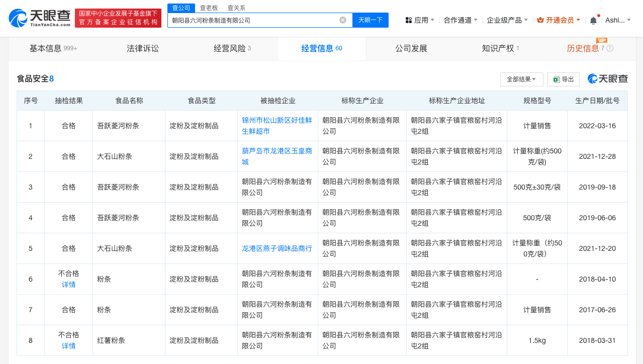
Task: Open 开通会员 dropdown
Action: point(559,20)
